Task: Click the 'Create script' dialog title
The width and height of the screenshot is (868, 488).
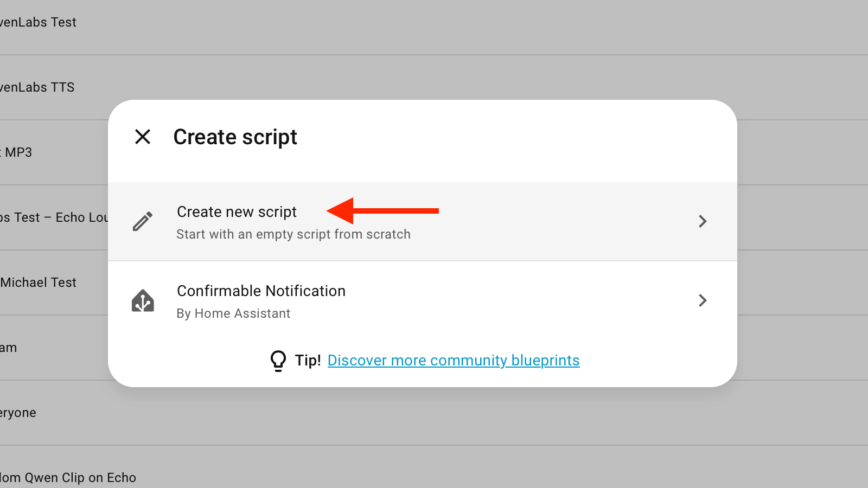Action: pyautogui.click(x=235, y=137)
